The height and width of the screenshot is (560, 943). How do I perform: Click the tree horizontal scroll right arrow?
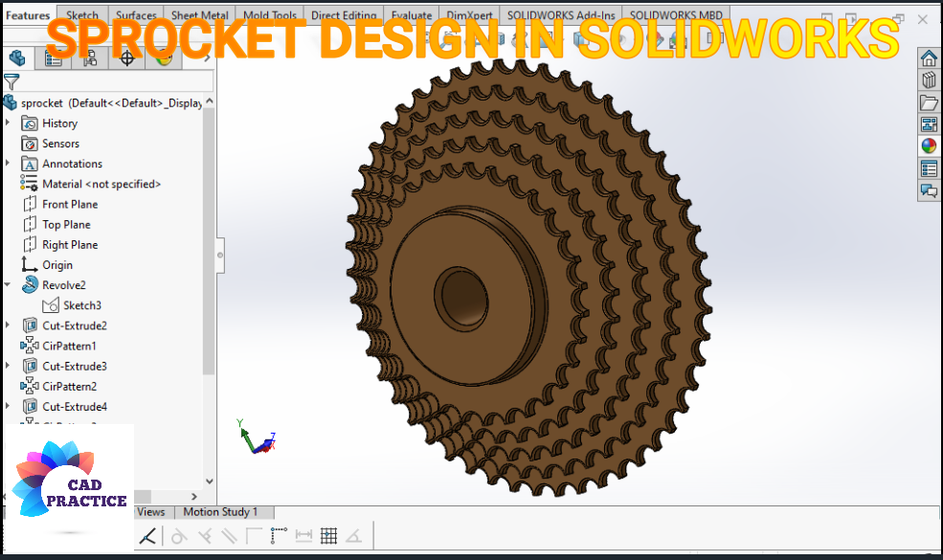pyautogui.click(x=193, y=497)
